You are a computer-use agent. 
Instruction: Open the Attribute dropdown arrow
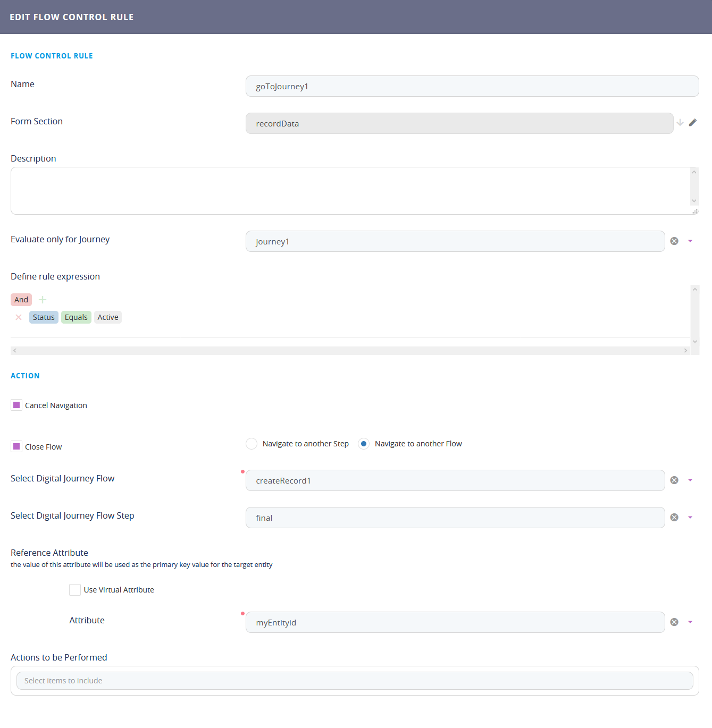[690, 622]
